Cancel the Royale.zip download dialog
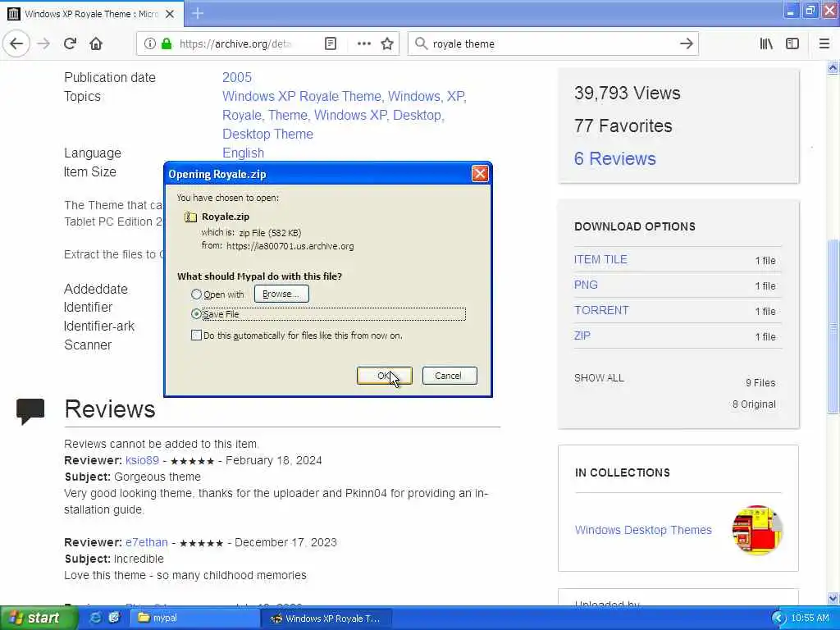Viewport: 840px width, 630px height. click(449, 376)
